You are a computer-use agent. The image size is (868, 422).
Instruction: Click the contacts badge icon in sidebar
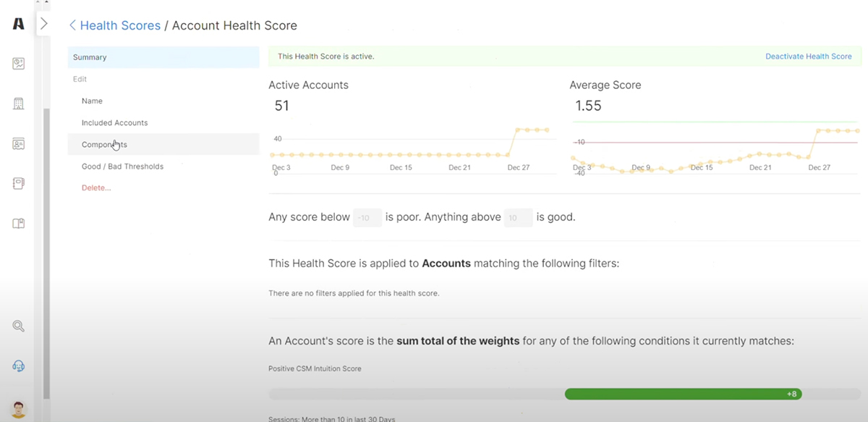(18, 143)
